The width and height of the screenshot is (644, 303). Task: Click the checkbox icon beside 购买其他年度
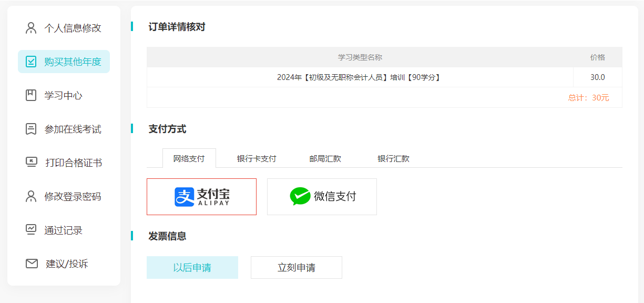(x=31, y=62)
